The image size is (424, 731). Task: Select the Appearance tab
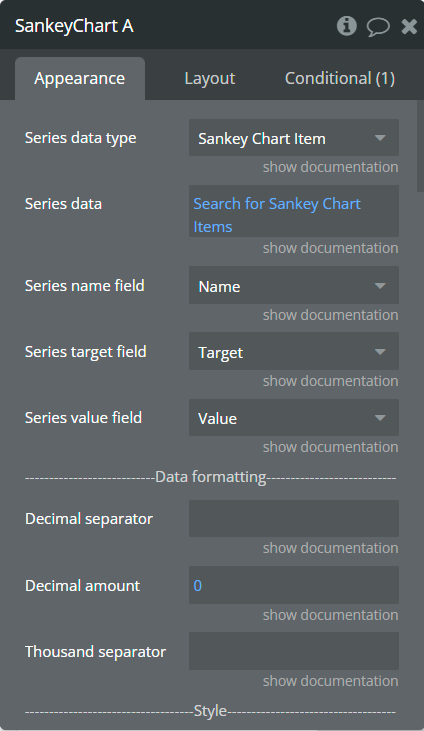click(x=80, y=78)
